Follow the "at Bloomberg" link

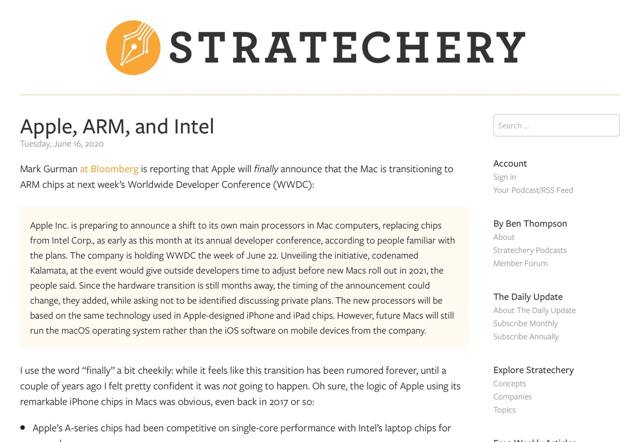pos(109,169)
